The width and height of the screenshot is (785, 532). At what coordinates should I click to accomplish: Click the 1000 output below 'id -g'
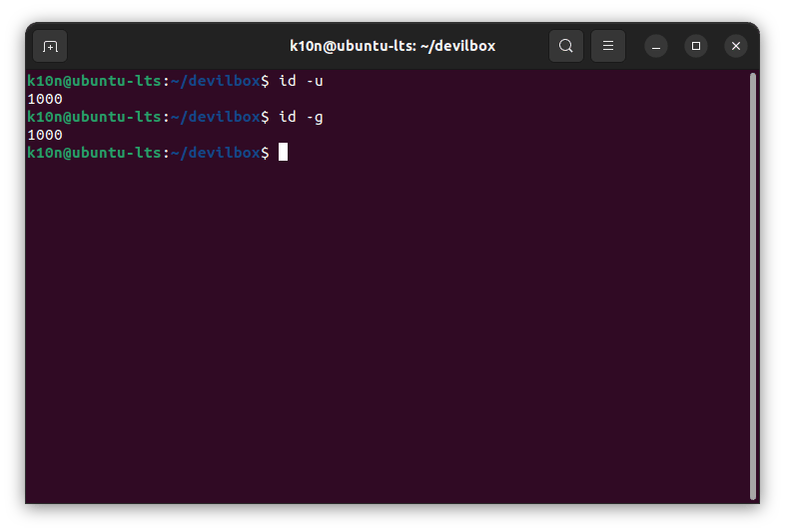pyautogui.click(x=45, y=135)
